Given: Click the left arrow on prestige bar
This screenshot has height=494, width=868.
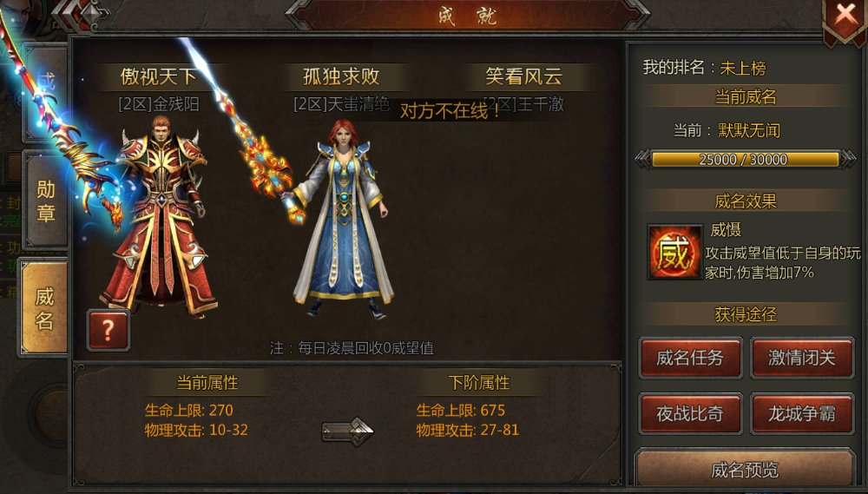Looking at the screenshot, I should [x=642, y=160].
